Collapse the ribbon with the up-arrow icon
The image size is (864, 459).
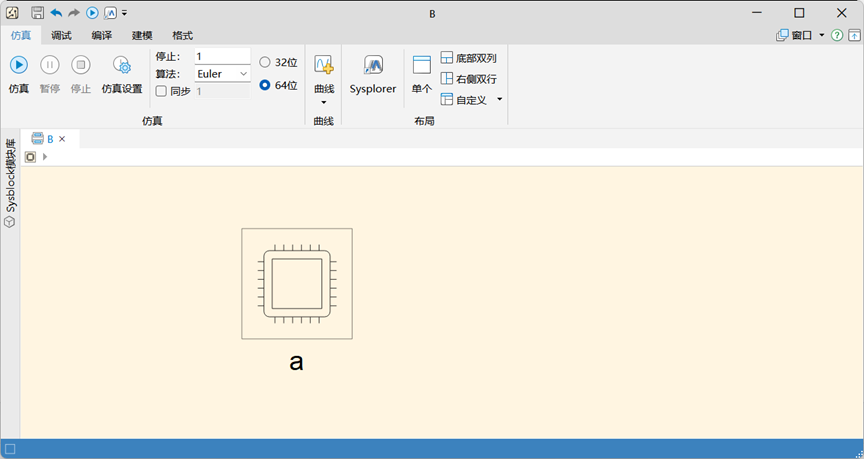click(854, 35)
